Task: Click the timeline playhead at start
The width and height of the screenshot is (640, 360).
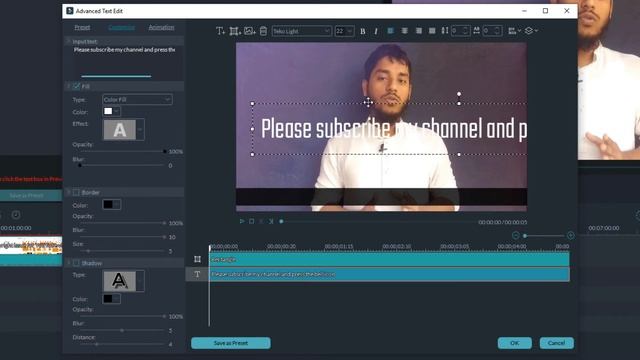Action: 209,247
